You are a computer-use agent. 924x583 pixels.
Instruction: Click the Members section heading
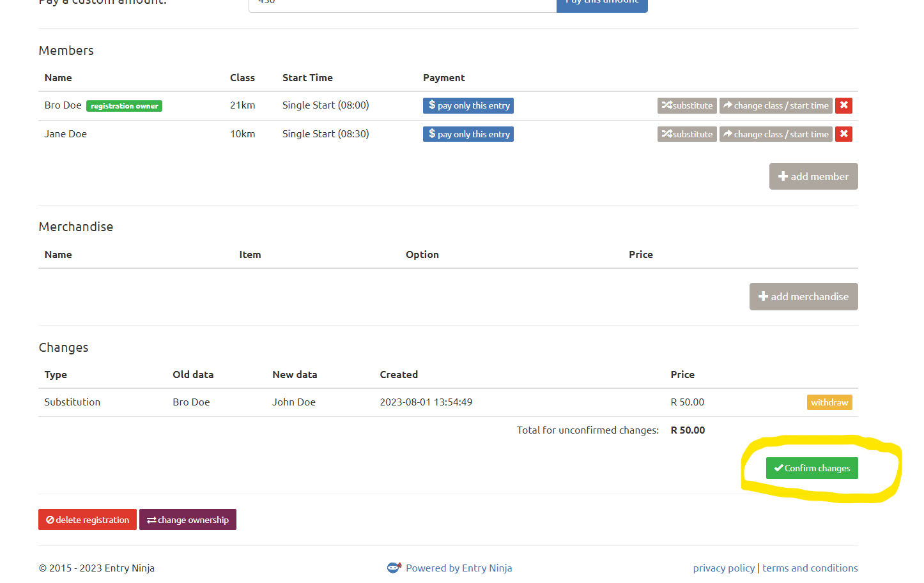click(x=66, y=50)
